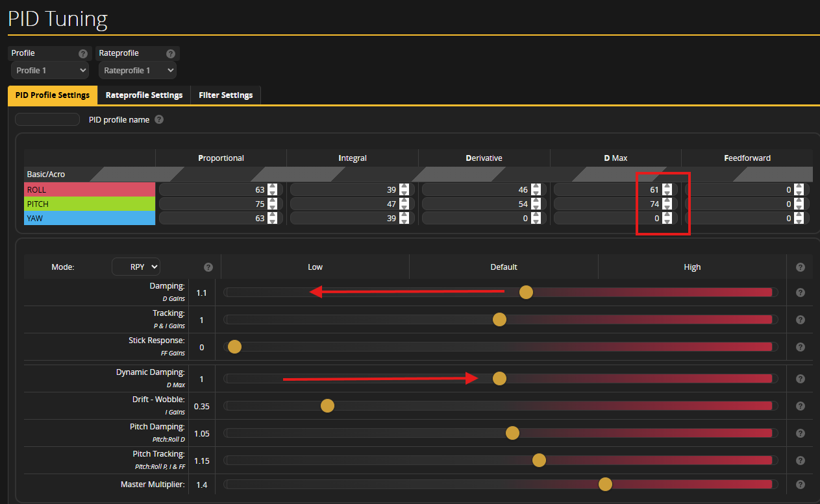Click the ROLL row label

[x=90, y=190]
